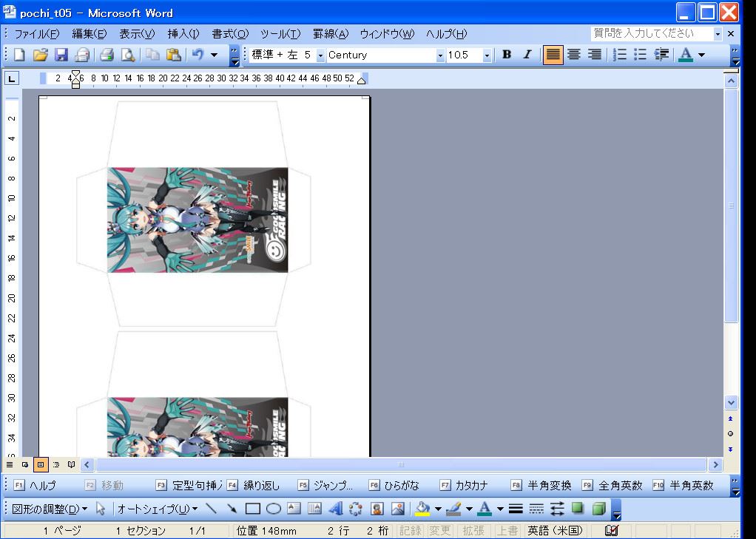Image resolution: width=756 pixels, height=539 pixels.
Task: Open the ツール(T) menu
Action: [x=280, y=34]
